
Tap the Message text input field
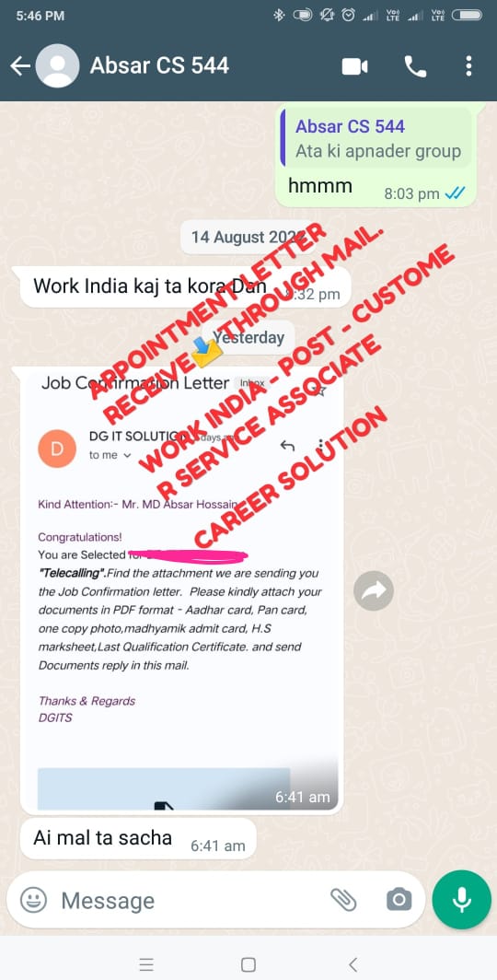click(188, 901)
